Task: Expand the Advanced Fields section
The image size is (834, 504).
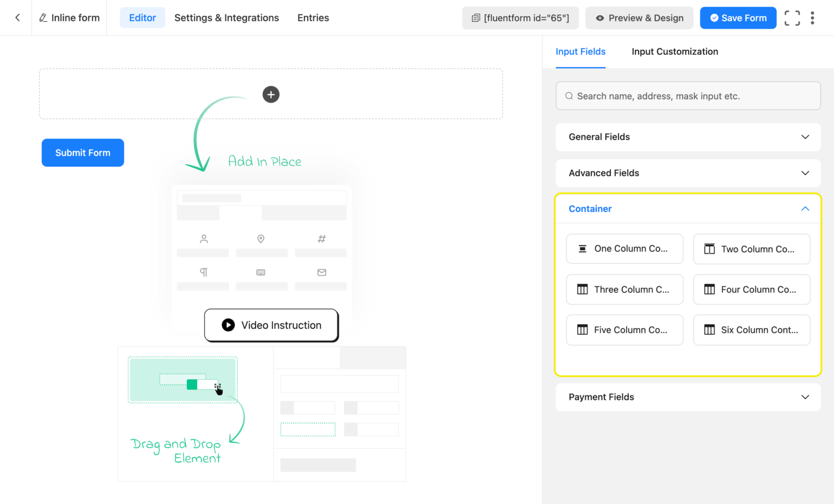Action: [x=687, y=173]
